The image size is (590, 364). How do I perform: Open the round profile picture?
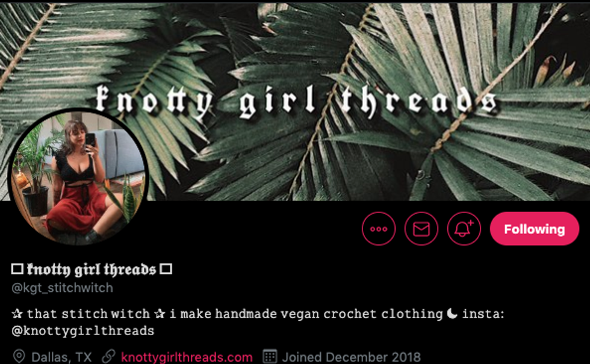[x=79, y=177]
